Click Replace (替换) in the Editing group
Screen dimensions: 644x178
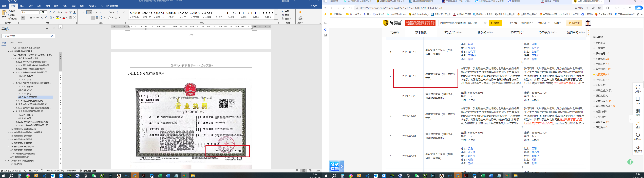click(x=286, y=15)
